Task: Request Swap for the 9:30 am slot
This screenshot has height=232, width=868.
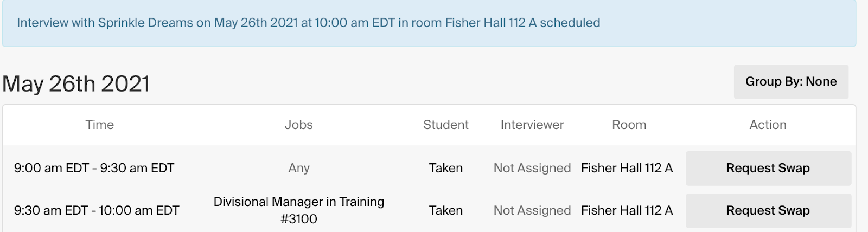Action: (x=768, y=210)
